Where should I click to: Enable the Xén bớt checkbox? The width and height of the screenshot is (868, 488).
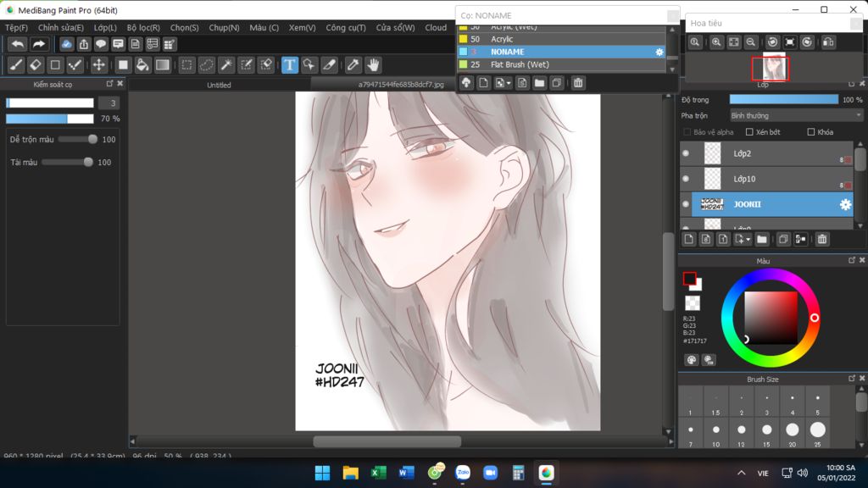coord(749,132)
